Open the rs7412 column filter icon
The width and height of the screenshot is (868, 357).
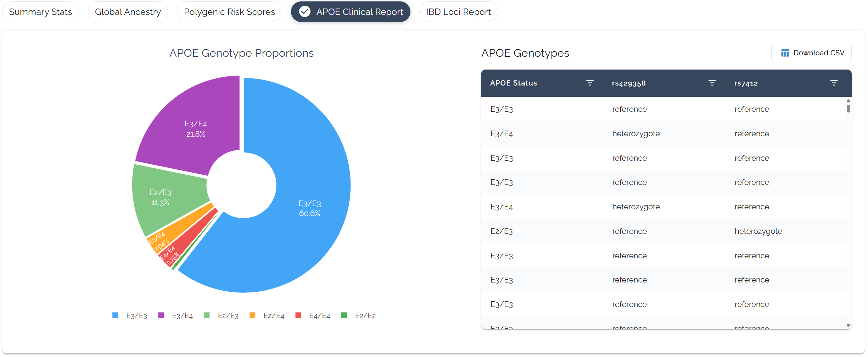pos(834,83)
